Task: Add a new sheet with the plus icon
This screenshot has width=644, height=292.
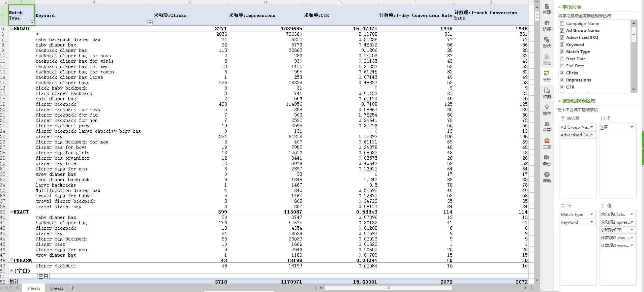Action: point(73,288)
